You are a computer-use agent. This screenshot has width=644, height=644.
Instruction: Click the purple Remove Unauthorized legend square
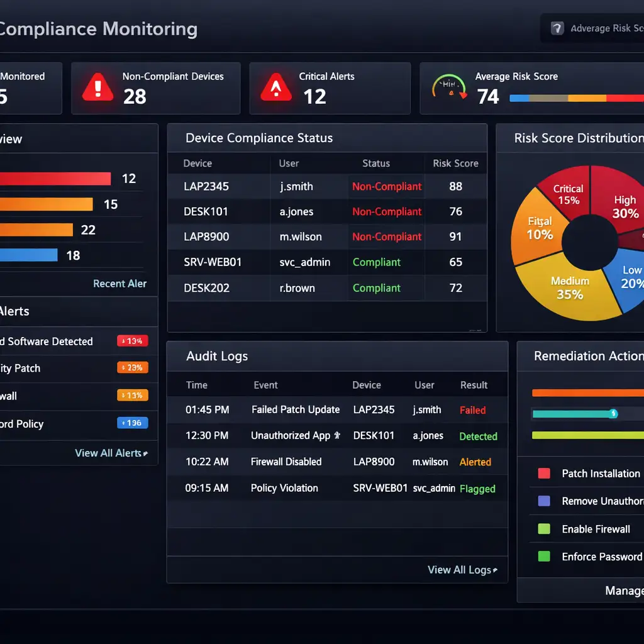[x=544, y=501]
